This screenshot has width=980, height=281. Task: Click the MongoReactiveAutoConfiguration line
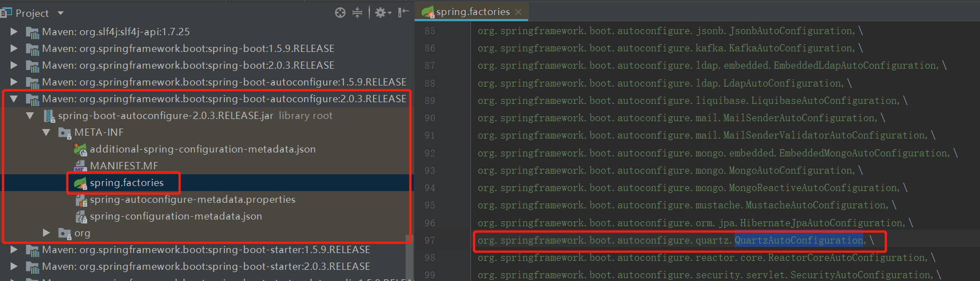(x=693, y=188)
